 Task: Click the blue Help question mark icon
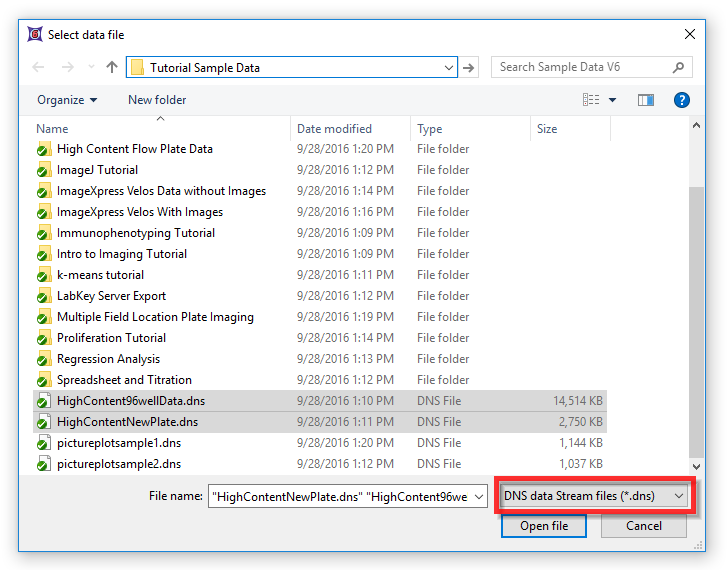click(682, 100)
